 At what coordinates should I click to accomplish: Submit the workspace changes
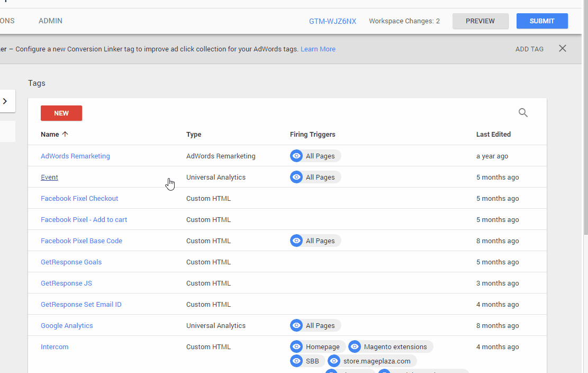542,21
